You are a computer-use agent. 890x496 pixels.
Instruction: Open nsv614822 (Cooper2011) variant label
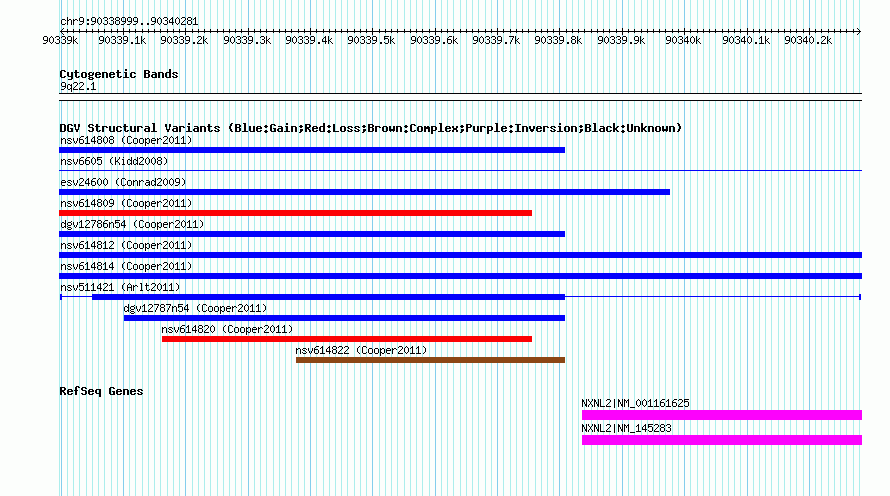pos(361,350)
